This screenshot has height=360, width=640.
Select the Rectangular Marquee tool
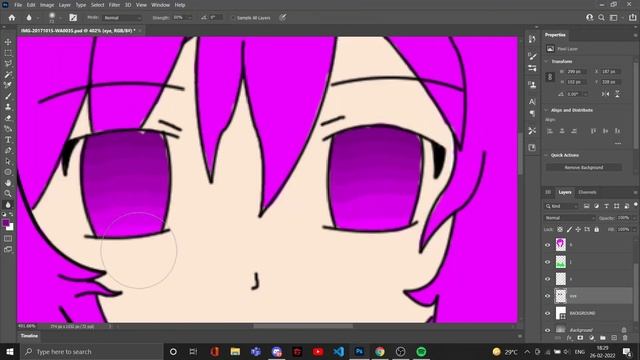coord(8,53)
